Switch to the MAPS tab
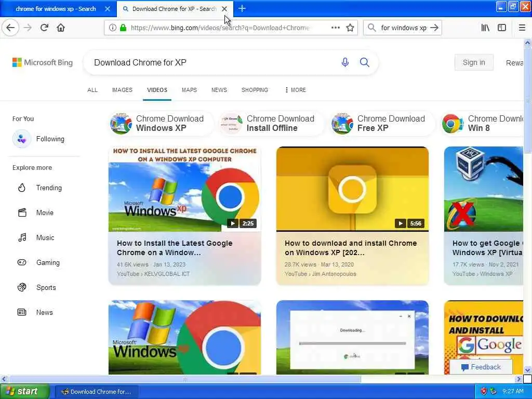The height and width of the screenshot is (399, 532). click(x=189, y=90)
